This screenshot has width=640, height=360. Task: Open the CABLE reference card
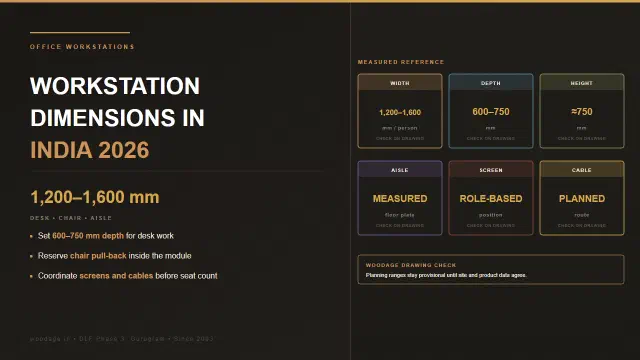coord(582,198)
